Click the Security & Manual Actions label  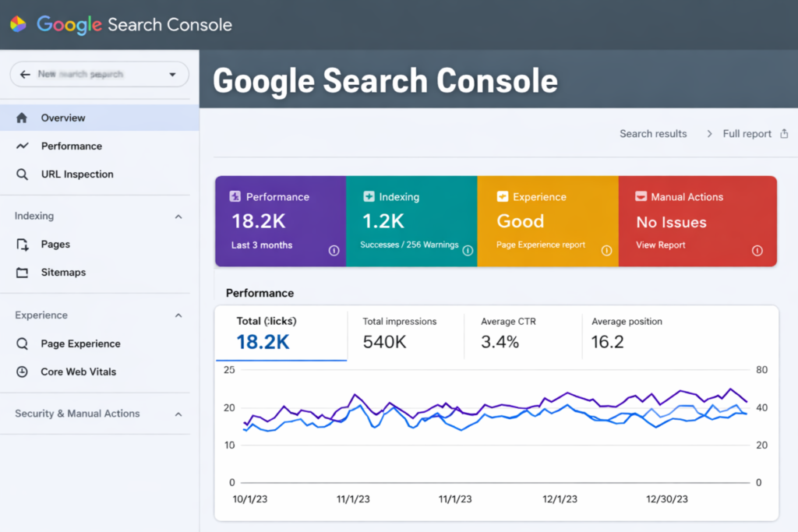[x=77, y=414]
